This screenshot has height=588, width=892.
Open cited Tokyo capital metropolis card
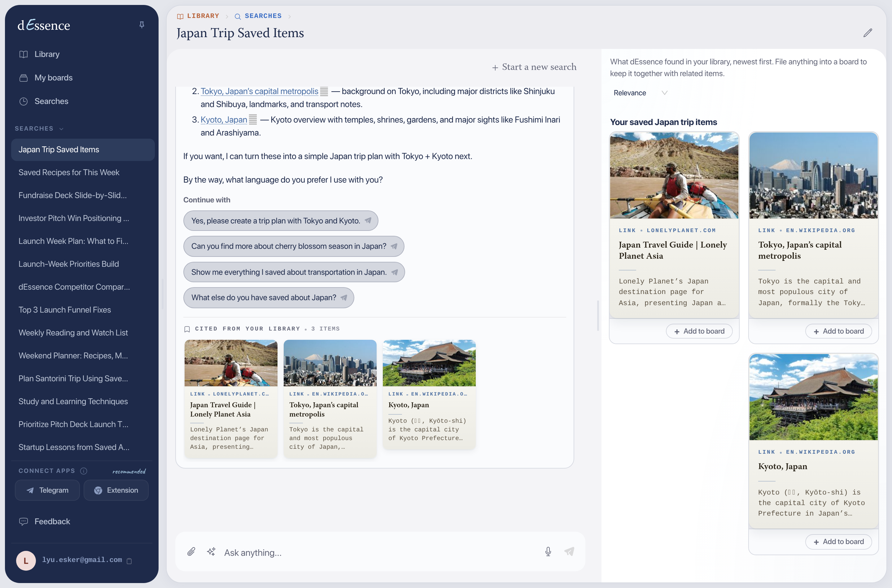330,399
